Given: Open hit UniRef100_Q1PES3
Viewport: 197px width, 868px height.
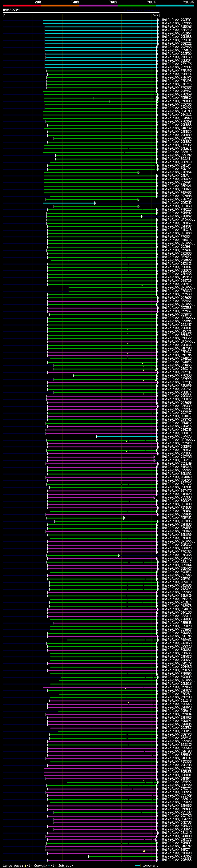Looking at the screenshot, I should (176, 57).
